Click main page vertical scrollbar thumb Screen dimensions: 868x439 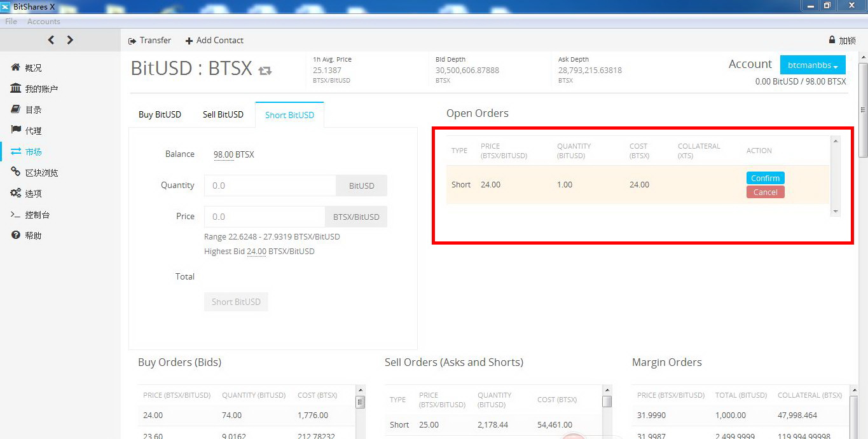(x=863, y=109)
